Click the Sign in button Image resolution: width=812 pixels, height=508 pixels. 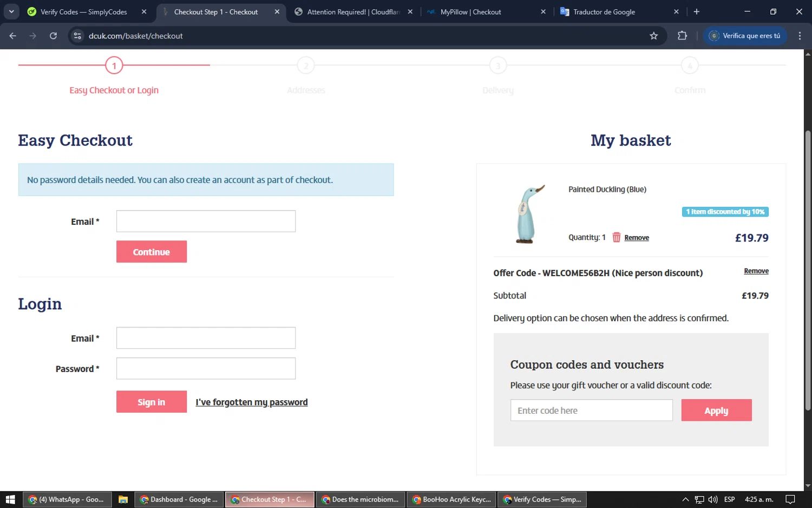pyautogui.click(x=152, y=402)
